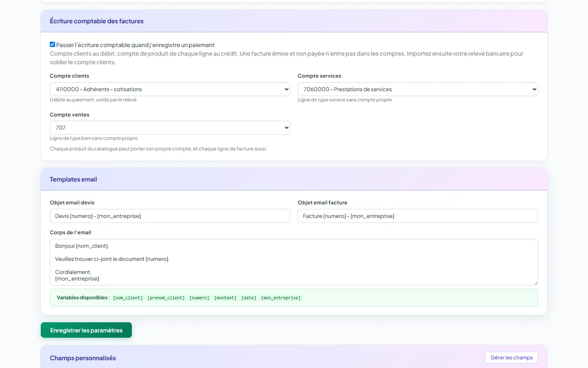Click the Champs personnalisés heading
This screenshot has height=368, width=588.
pyautogui.click(x=83, y=358)
